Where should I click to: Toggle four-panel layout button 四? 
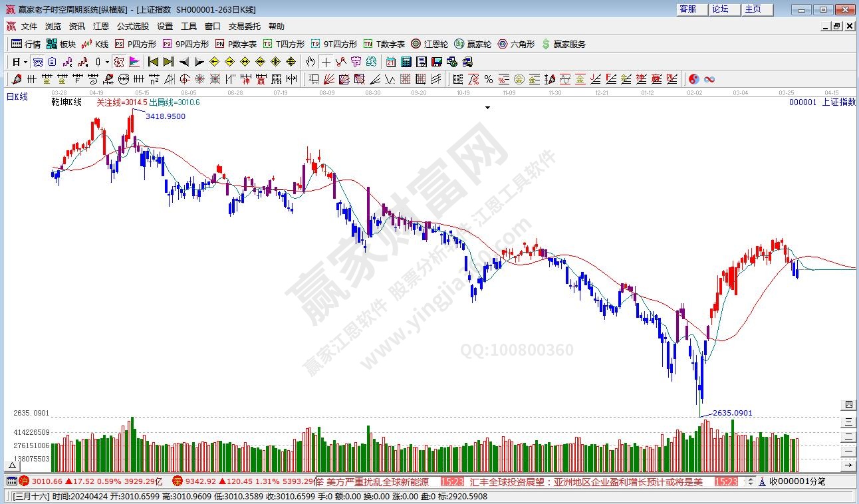coord(848,405)
